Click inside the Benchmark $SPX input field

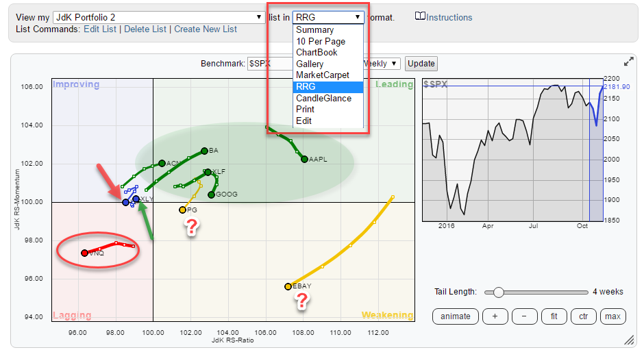click(270, 64)
